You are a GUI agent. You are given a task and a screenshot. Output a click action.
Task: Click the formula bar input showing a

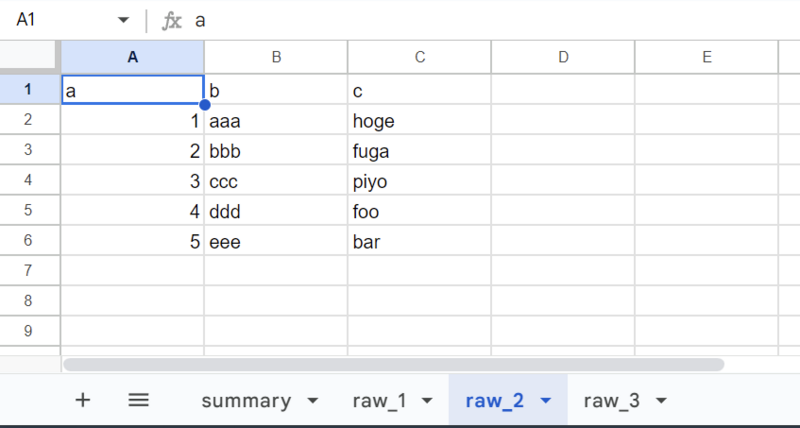click(x=495, y=20)
